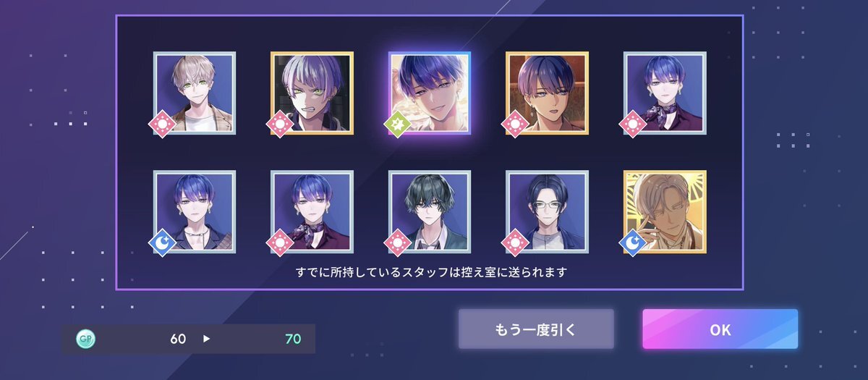Click the pink sun badge on green-eyed blond card
This screenshot has height=380, width=868.
[x=162, y=125]
